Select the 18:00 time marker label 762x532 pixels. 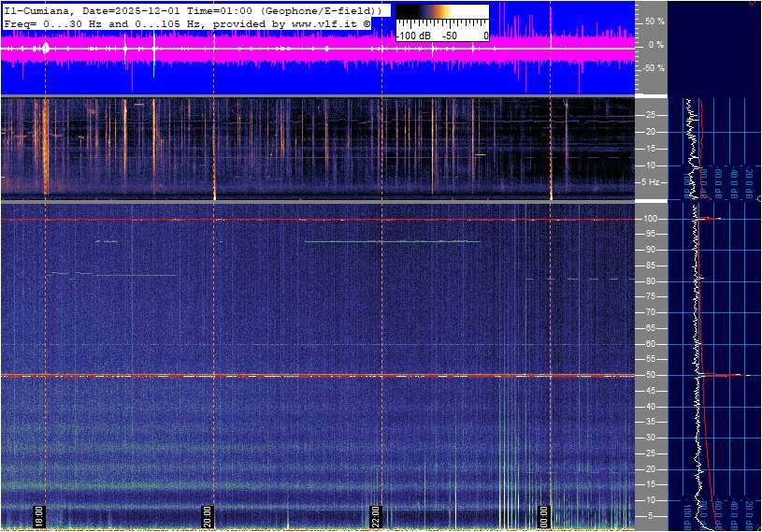[x=39, y=516]
